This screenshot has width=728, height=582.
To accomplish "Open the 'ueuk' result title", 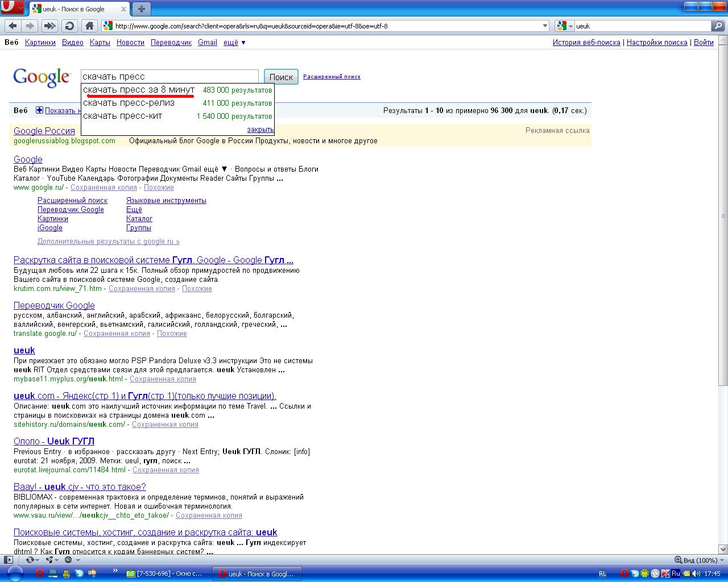I will [24, 351].
